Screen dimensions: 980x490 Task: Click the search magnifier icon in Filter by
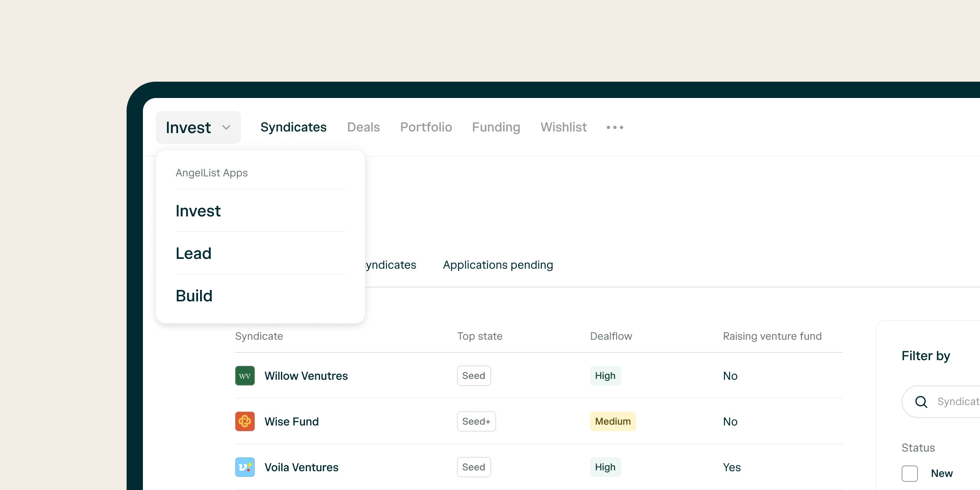pyautogui.click(x=921, y=402)
